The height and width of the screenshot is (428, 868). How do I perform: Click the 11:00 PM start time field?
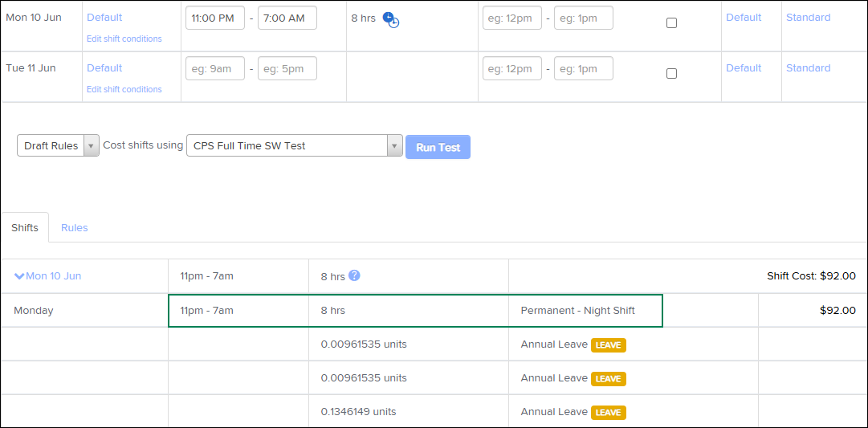(215, 18)
